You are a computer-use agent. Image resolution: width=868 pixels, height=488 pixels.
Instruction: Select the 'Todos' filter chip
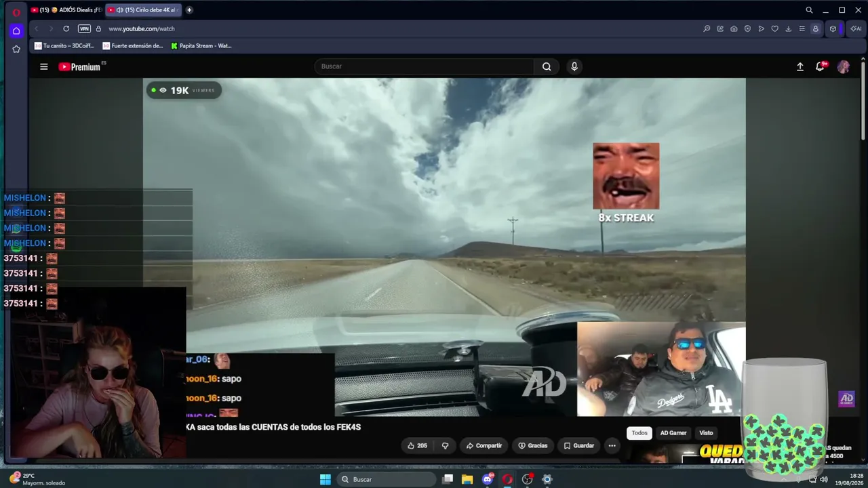(639, 432)
